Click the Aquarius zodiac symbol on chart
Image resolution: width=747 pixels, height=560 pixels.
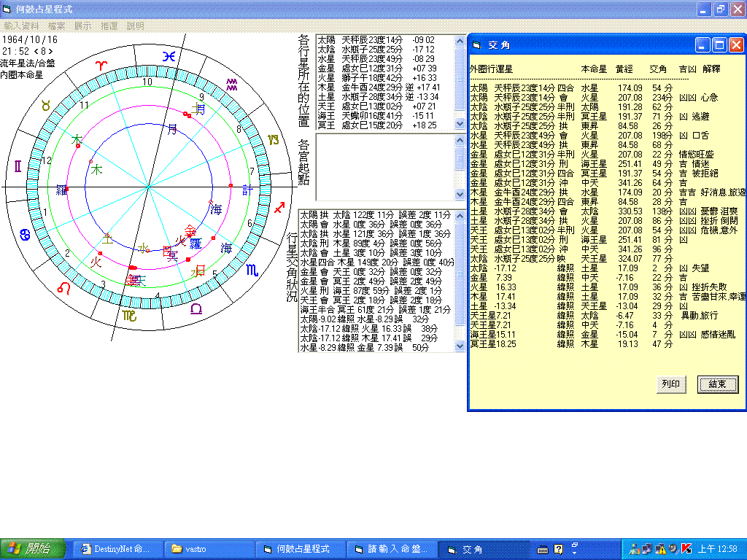coord(232,85)
